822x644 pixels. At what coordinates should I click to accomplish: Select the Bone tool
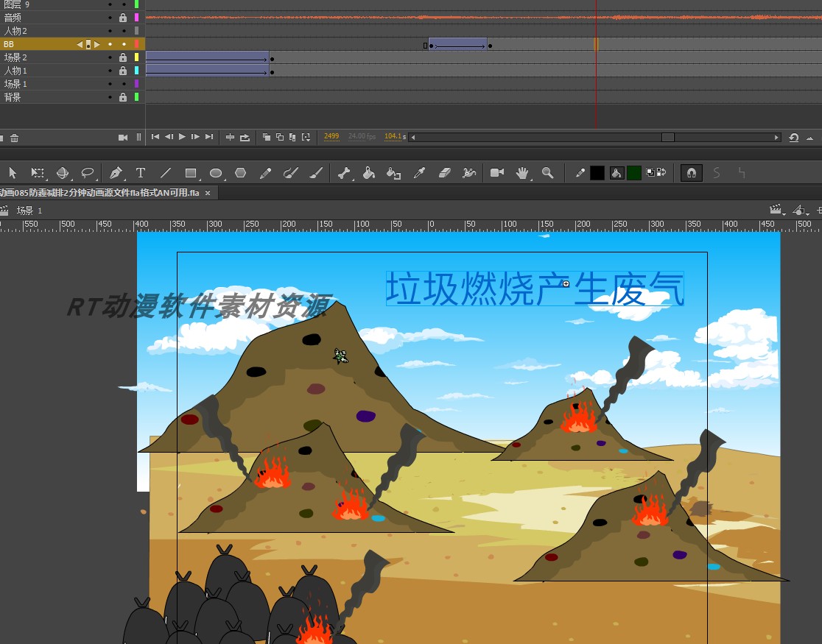[x=345, y=173]
